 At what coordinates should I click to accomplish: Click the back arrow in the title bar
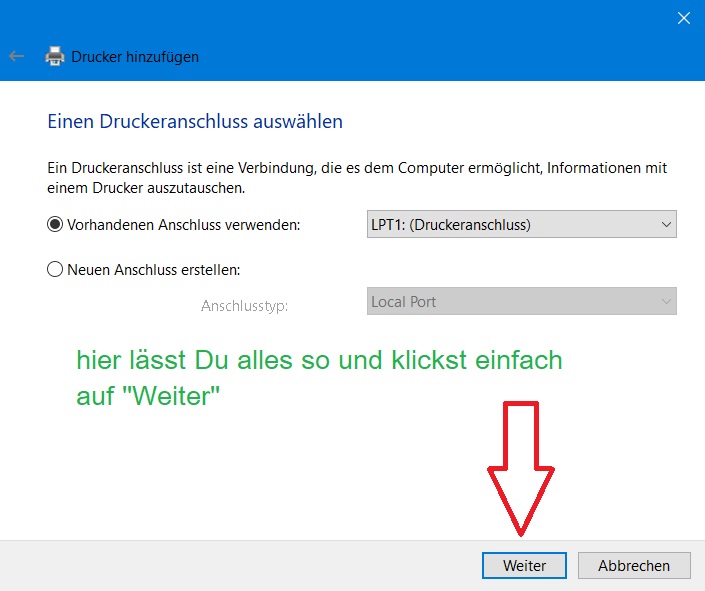pyautogui.click(x=16, y=56)
